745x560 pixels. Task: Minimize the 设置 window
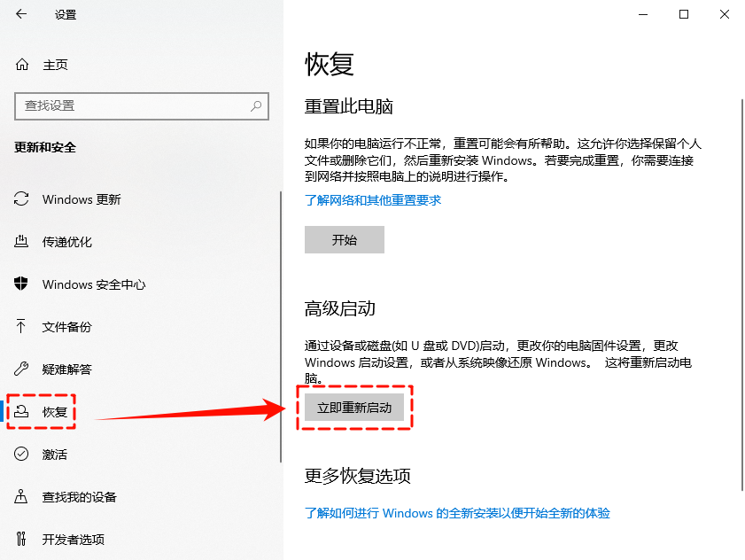(x=643, y=14)
